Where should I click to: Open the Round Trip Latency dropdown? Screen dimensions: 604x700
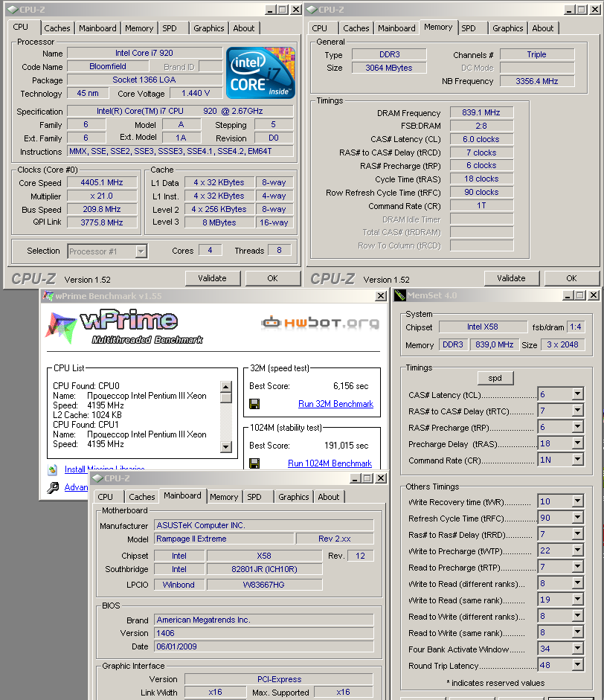point(578,665)
